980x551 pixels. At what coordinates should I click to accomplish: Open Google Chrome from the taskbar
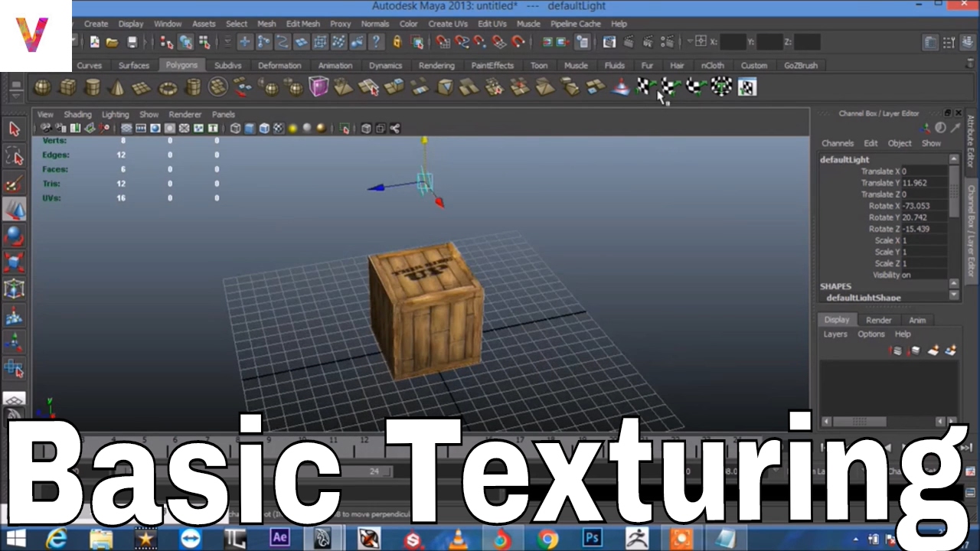coord(547,540)
